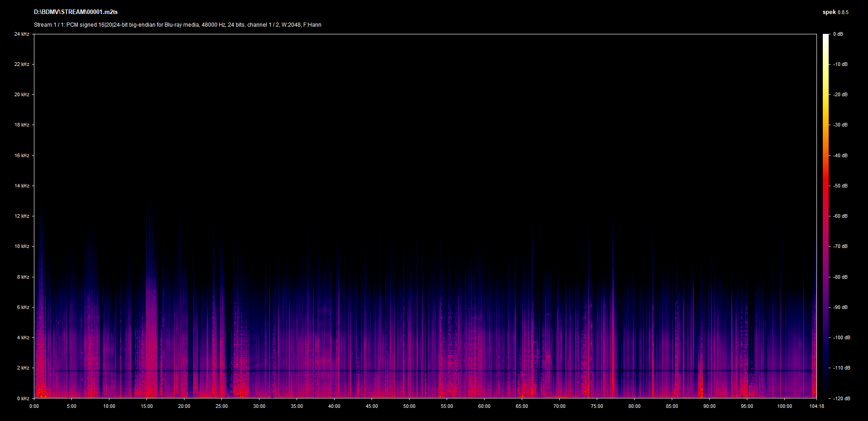The height and width of the screenshot is (421, 868).
Task: Click the -120 dB bottom scale label
Action: click(841, 398)
